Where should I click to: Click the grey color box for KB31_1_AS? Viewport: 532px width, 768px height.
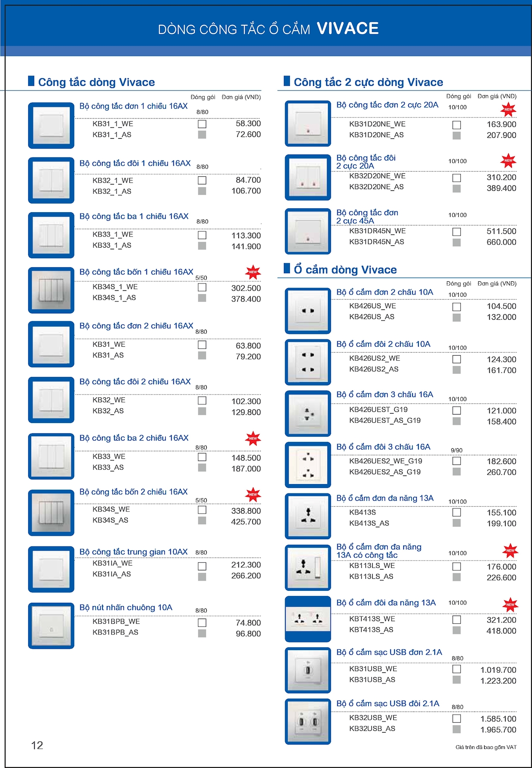[x=202, y=134]
